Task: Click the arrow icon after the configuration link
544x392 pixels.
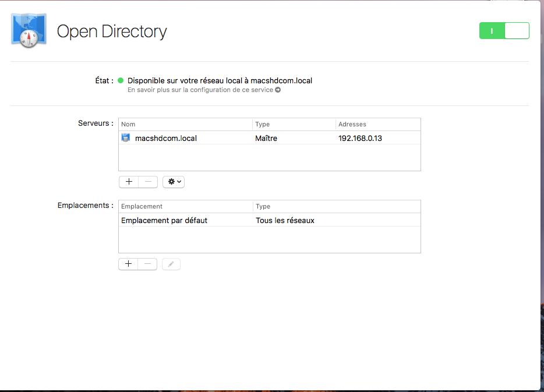Action: click(278, 90)
